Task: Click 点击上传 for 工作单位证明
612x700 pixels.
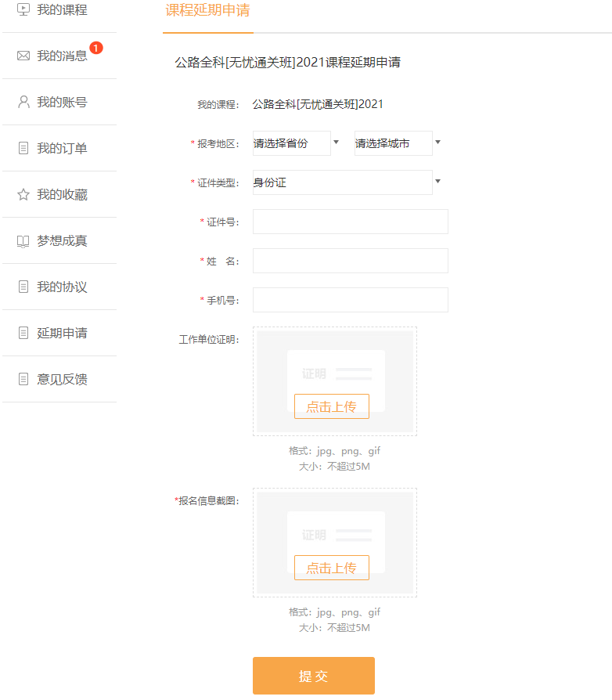Action: [331, 406]
